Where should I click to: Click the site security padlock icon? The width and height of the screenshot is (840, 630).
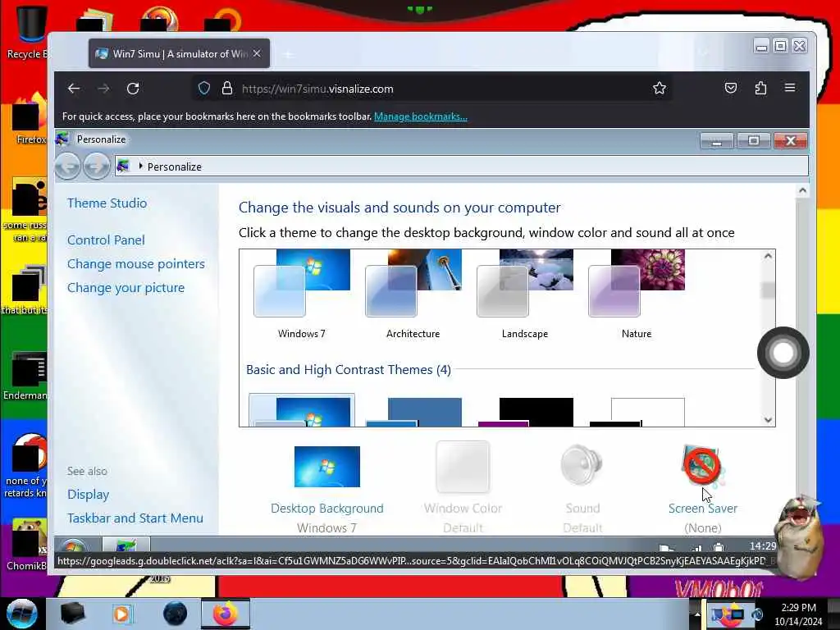click(227, 89)
